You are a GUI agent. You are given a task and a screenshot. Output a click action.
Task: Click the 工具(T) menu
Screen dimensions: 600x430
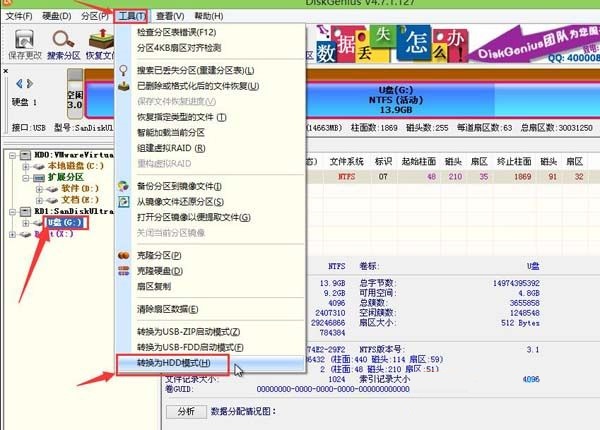[x=131, y=16]
